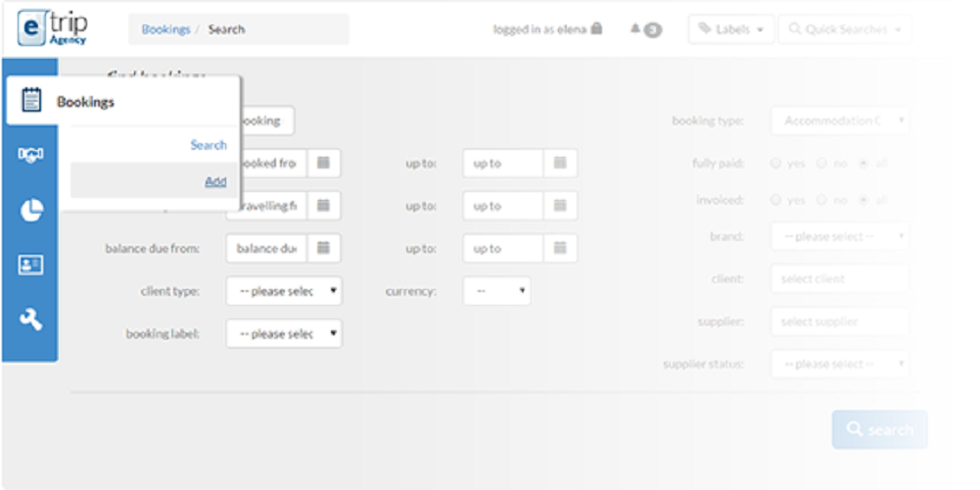Click the eTrip Agency logo

[53, 28]
